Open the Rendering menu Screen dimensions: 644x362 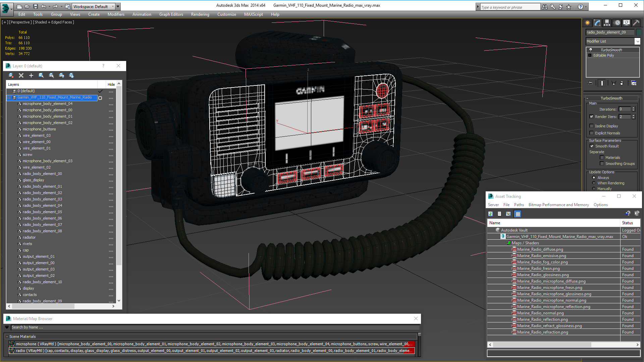200,14
